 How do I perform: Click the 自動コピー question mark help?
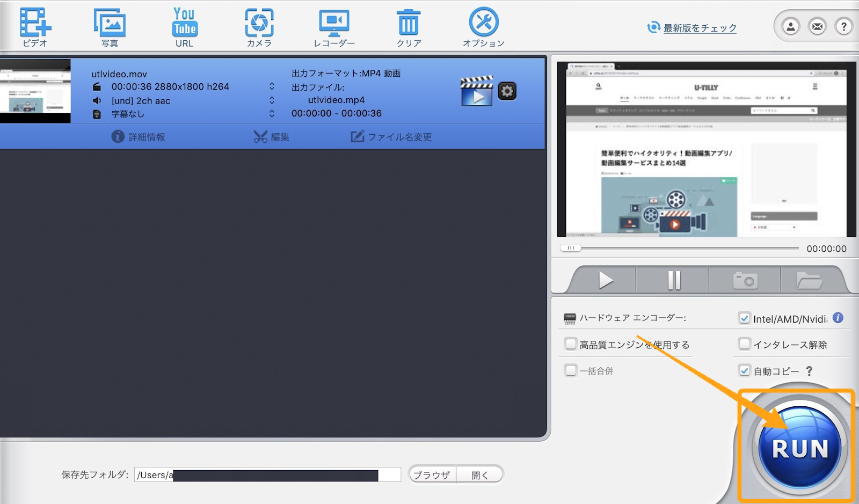809,371
